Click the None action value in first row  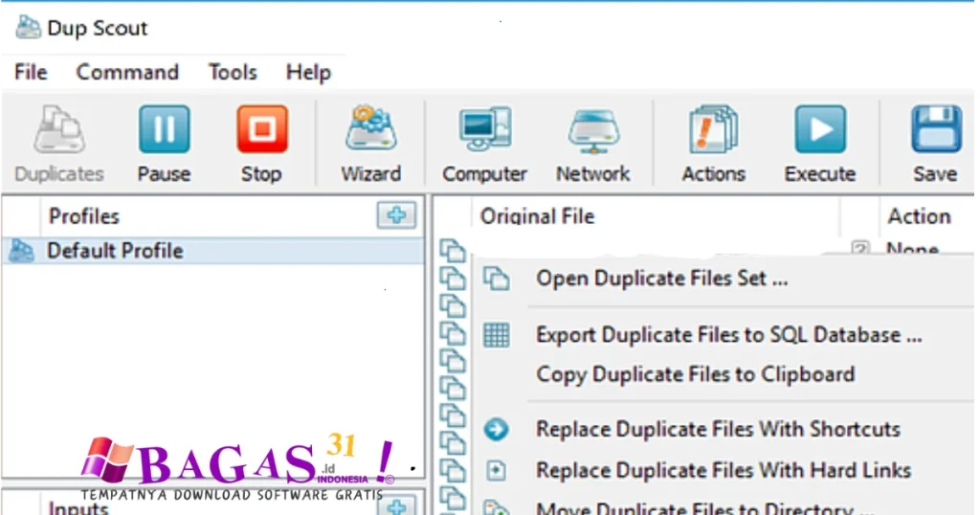pyautogui.click(x=912, y=249)
